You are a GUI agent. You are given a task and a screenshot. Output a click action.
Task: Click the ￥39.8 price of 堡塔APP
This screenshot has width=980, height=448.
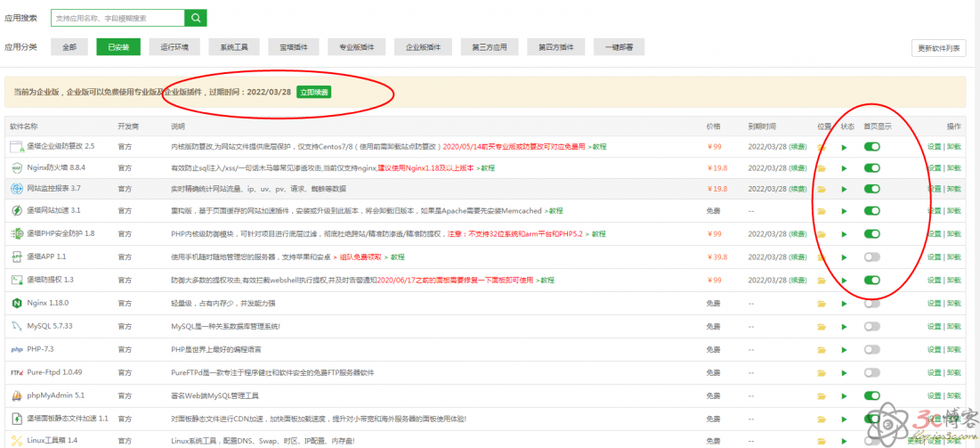coord(717,257)
